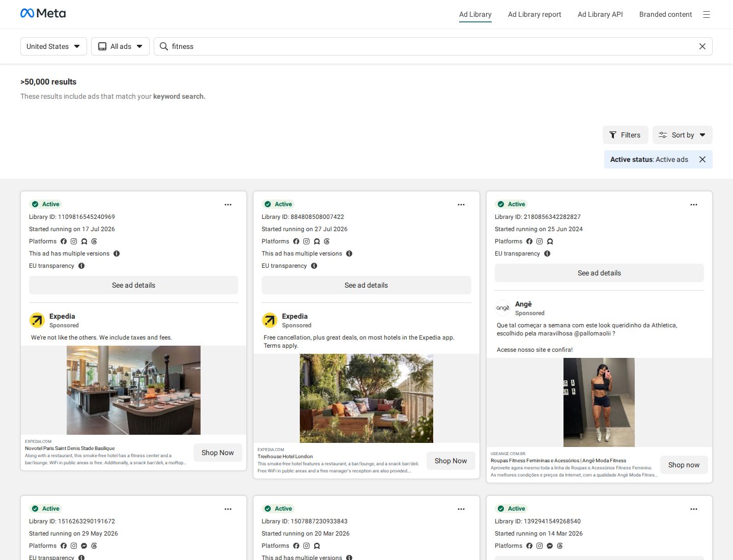
Task: Open the All ads category dropdown
Action: [x=120, y=46]
